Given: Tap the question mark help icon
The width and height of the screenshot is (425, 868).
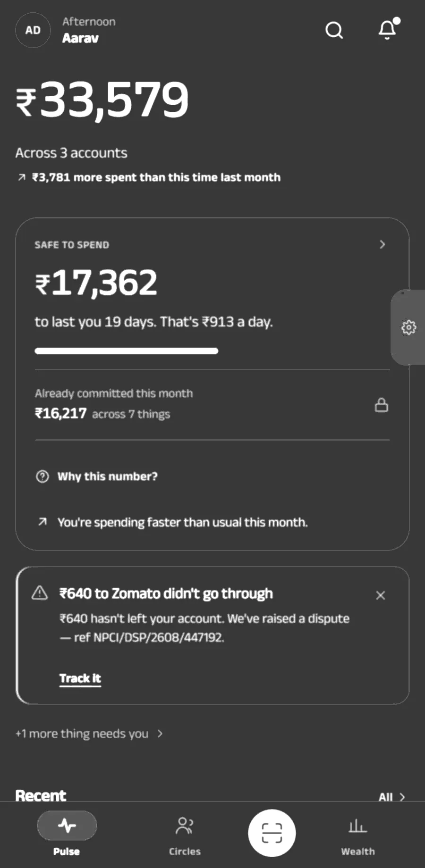Looking at the screenshot, I should [x=42, y=476].
